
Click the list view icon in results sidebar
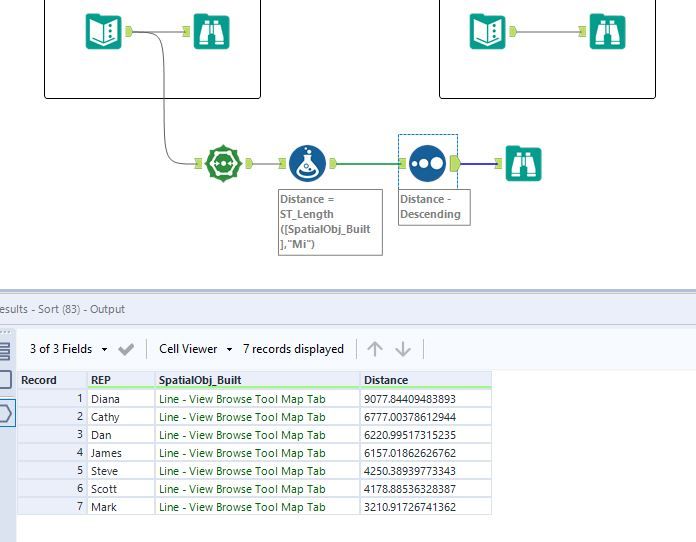[4, 351]
